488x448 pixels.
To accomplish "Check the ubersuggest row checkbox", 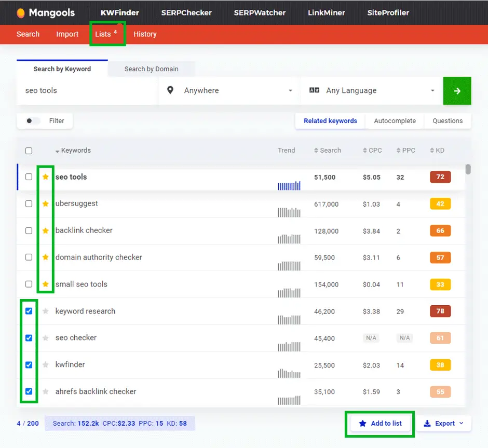I will tap(29, 204).
